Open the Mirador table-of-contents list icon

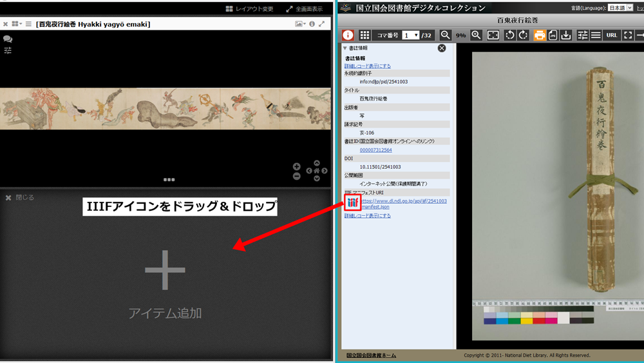pyautogui.click(x=28, y=25)
